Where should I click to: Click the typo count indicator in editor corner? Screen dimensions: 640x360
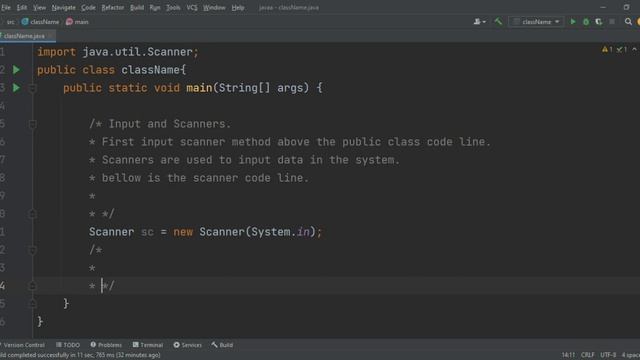point(622,49)
